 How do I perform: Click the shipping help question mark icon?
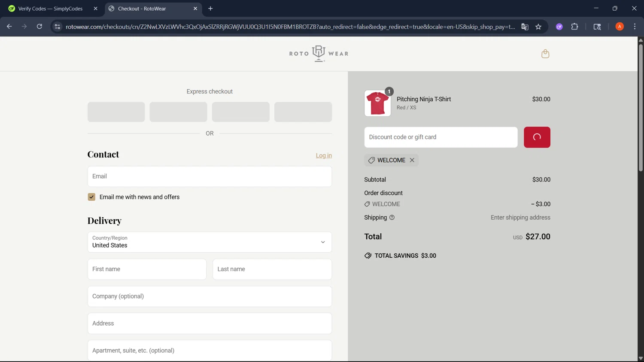(x=392, y=217)
